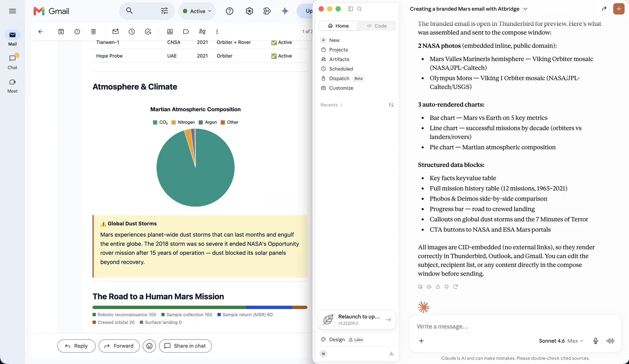Mark the Gmail message as unread
Viewport: 629px width, 364px height.
coord(116,31)
